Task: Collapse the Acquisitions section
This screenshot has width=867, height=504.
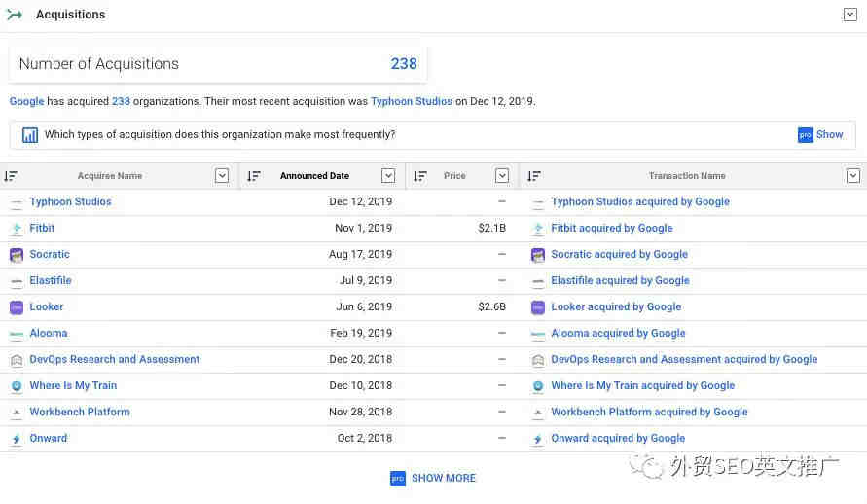Action: (849, 15)
